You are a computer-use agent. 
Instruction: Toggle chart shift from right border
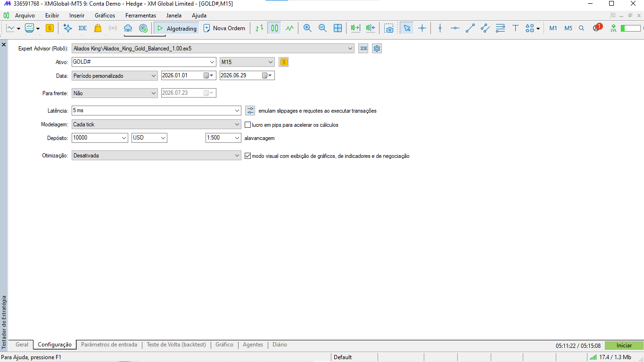[x=371, y=28]
